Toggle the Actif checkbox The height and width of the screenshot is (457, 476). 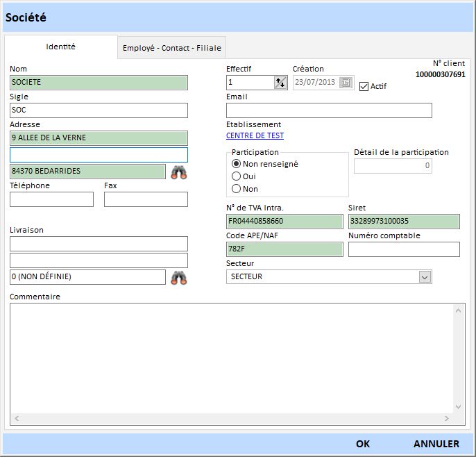(364, 86)
